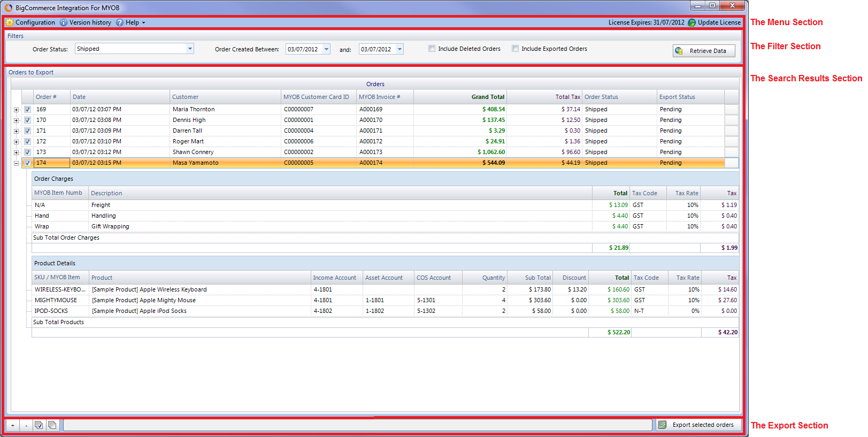Viewport: 868px width, 437px height.
Task: Click the Update License globe icon
Action: [692, 22]
